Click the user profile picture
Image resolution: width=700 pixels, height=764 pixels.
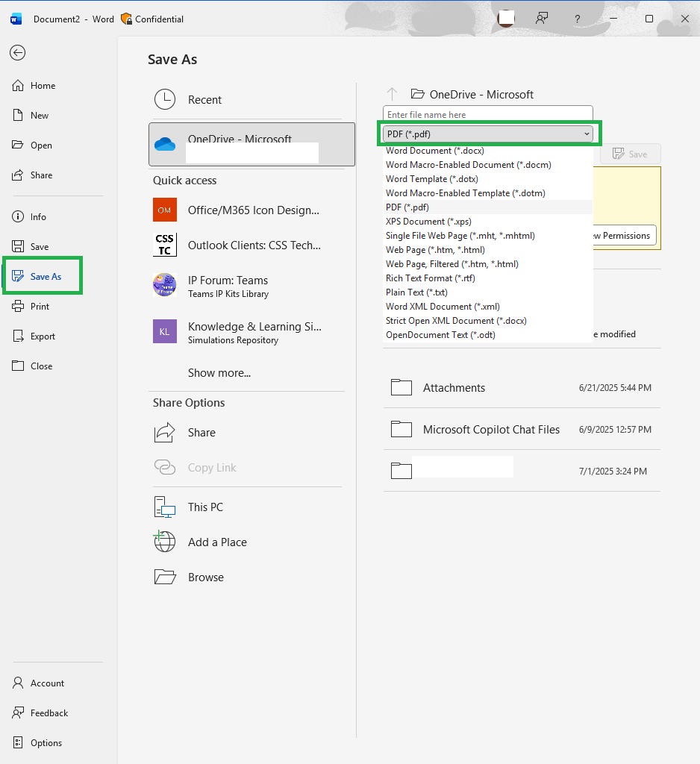[506, 19]
